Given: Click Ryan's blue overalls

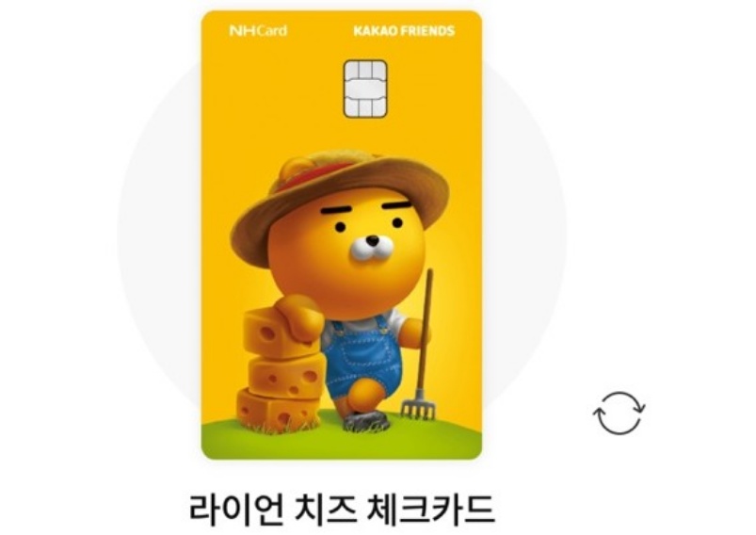Looking at the screenshot, I should pos(362,356).
